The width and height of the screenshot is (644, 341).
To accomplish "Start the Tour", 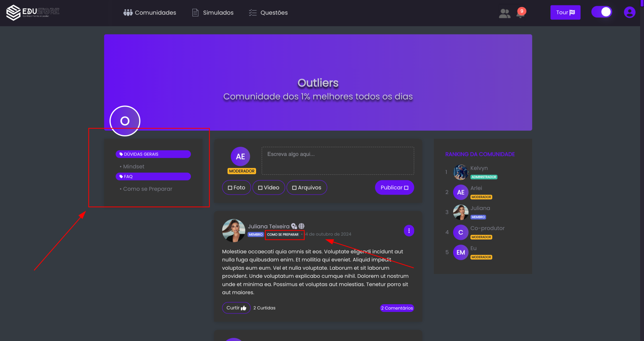I will pos(565,12).
